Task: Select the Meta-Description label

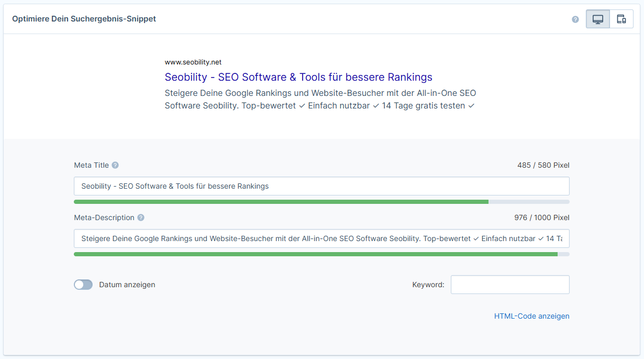Action: [104, 217]
